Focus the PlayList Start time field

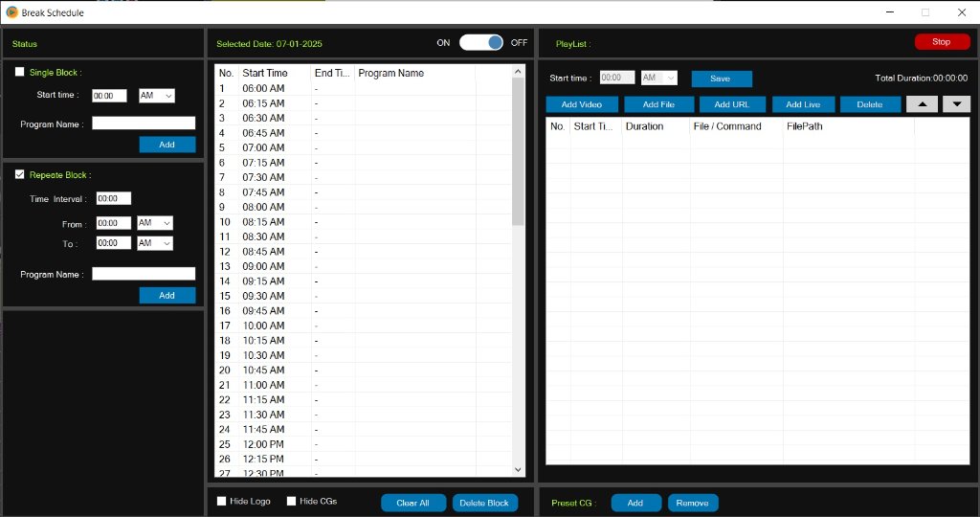(617, 78)
